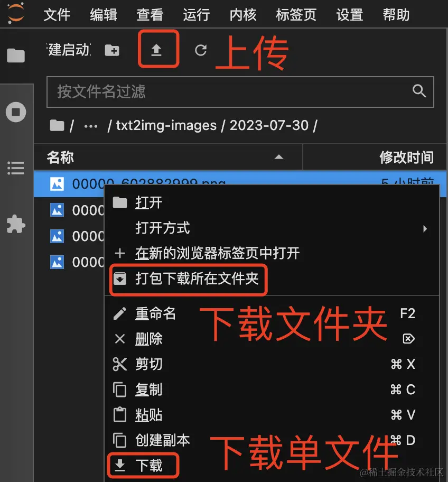Navigate to txt2img-images breadcrumb folder
Screen dimensions: 448x482
166,125
